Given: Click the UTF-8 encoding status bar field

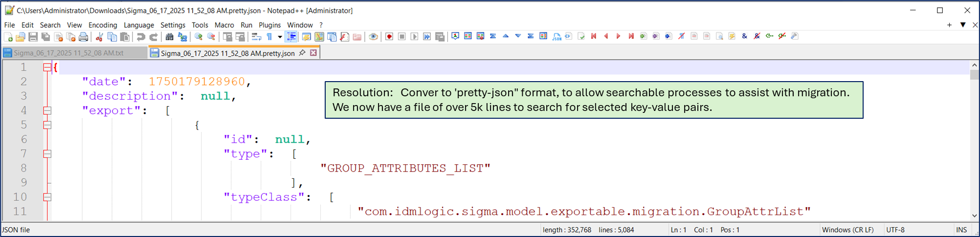Looking at the screenshot, I should pyautogui.click(x=895, y=230).
